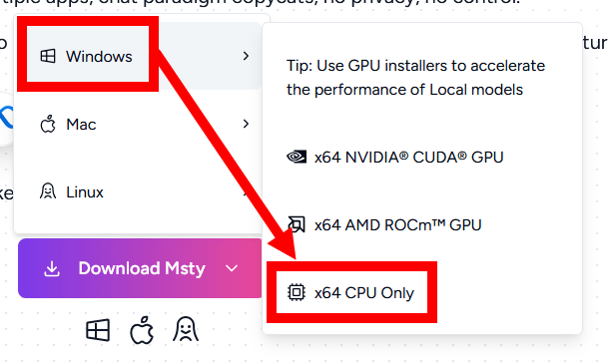
Task: Expand the Windows submenu chevron
Action: point(246,56)
